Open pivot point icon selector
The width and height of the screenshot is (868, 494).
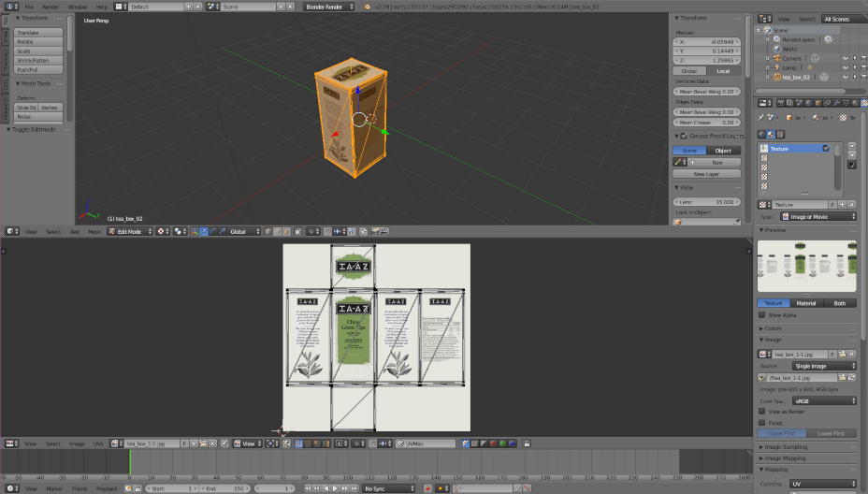[x=180, y=231]
